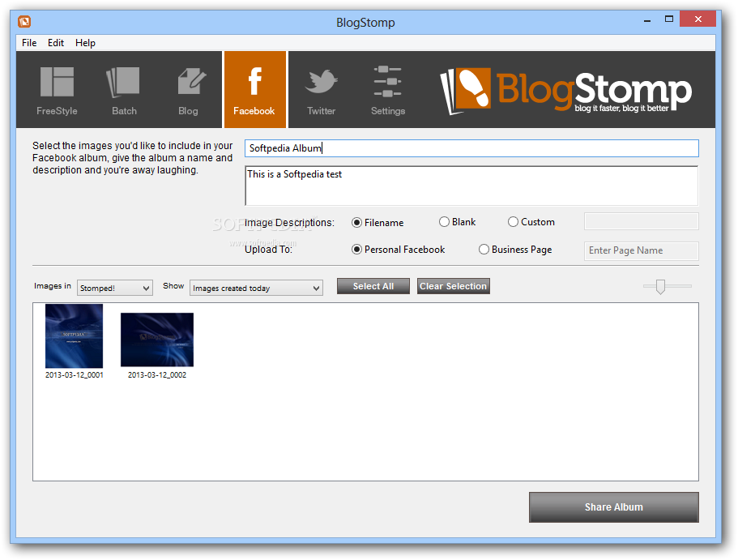738x560 pixels.
Task: Open the Edit menu
Action: coord(56,43)
